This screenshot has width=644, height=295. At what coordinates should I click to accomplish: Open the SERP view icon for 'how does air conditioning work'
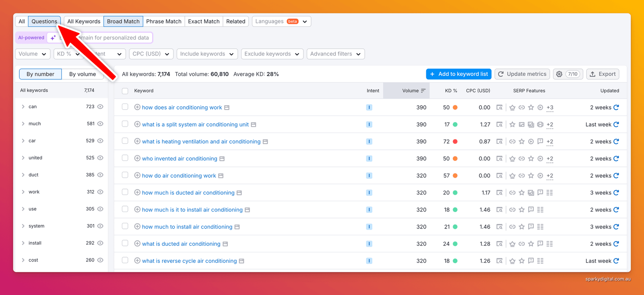500,108
